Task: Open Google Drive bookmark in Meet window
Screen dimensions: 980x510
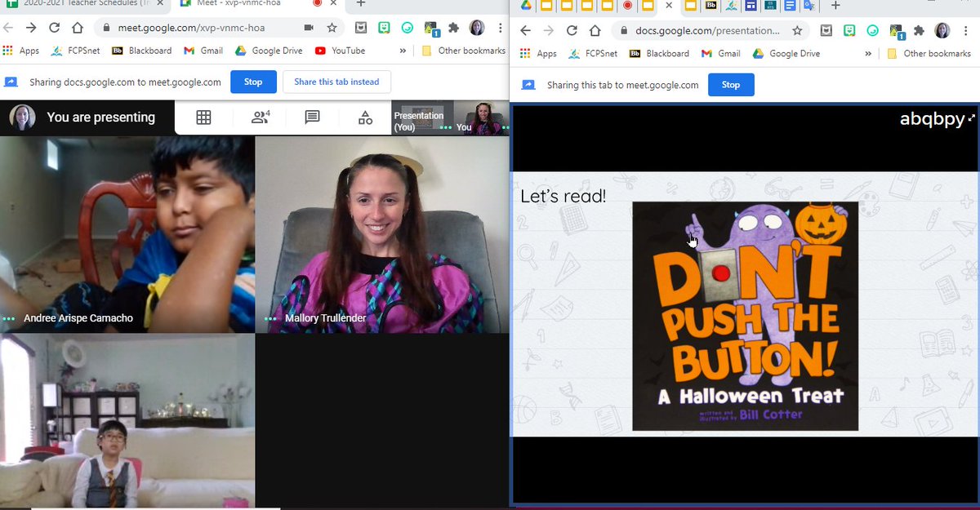Action: [269, 51]
